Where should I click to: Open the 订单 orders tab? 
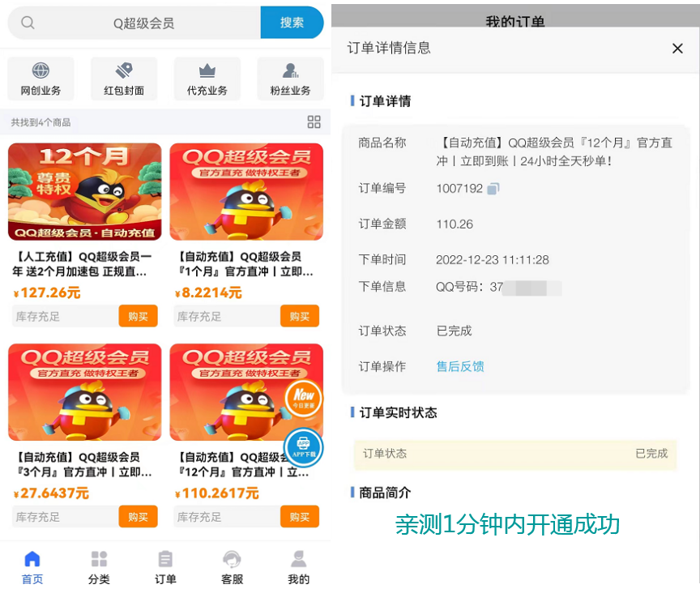click(x=165, y=566)
